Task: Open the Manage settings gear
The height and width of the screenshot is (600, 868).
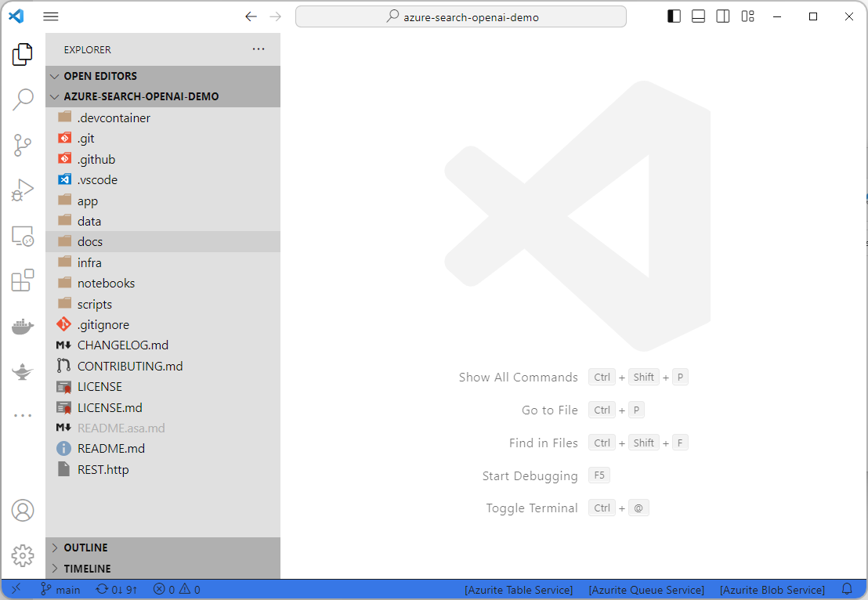Action: [x=23, y=555]
